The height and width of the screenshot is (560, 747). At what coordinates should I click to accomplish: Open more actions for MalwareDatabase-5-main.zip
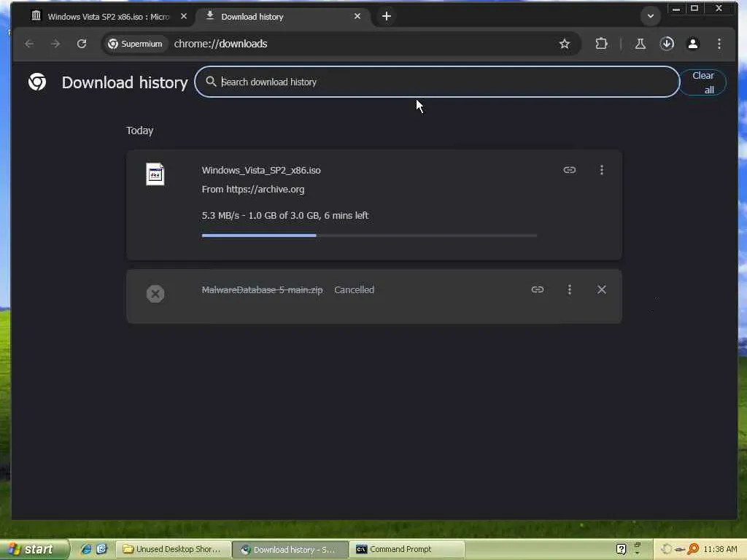(x=569, y=289)
